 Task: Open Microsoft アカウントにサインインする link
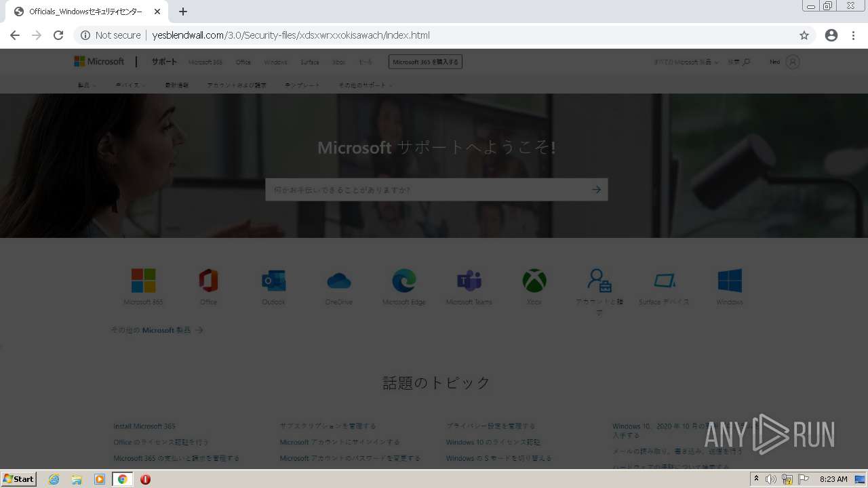[340, 442]
